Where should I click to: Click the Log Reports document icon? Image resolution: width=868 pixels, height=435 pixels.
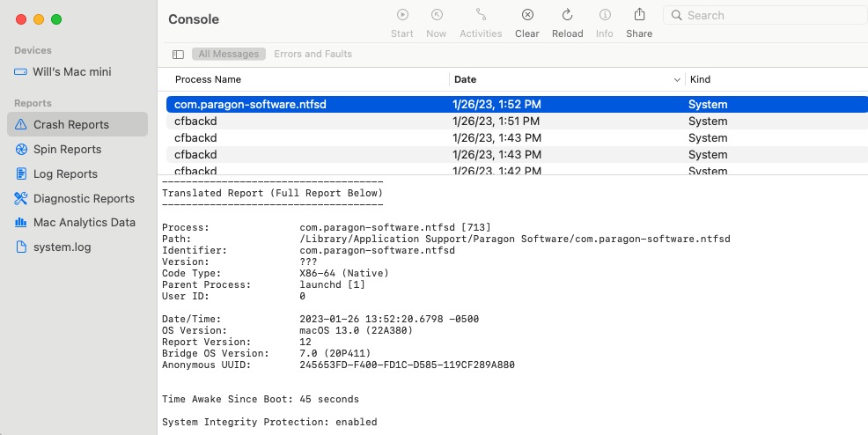click(21, 173)
